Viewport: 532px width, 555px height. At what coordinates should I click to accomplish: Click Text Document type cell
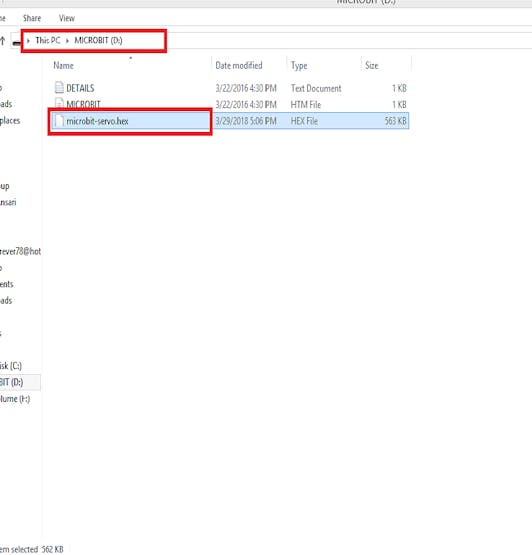click(316, 88)
